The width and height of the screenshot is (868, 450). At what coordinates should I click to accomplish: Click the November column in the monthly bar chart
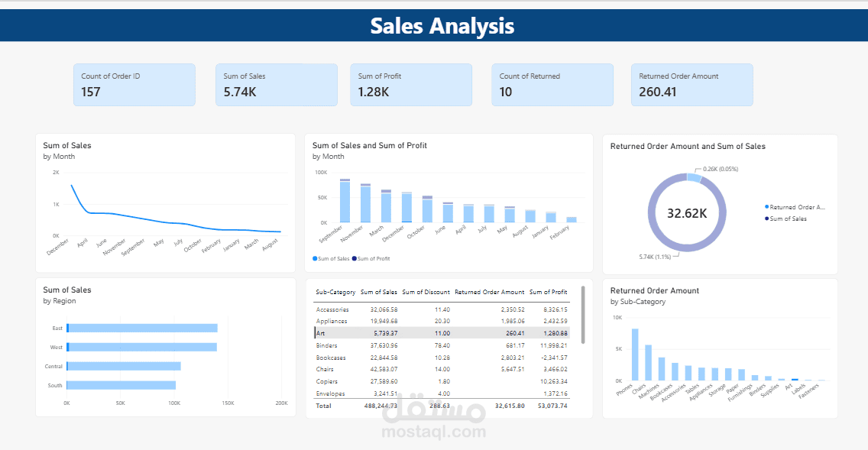365,203
